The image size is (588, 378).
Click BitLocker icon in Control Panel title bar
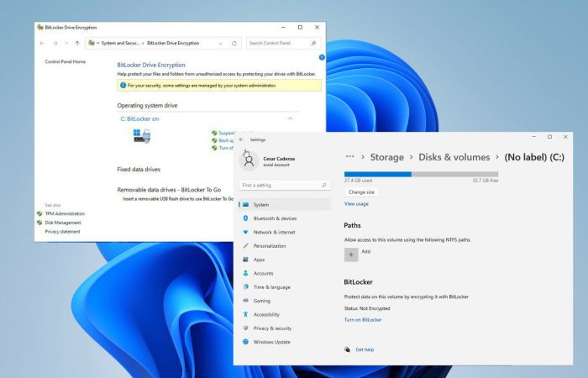pyautogui.click(x=40, y=28)
